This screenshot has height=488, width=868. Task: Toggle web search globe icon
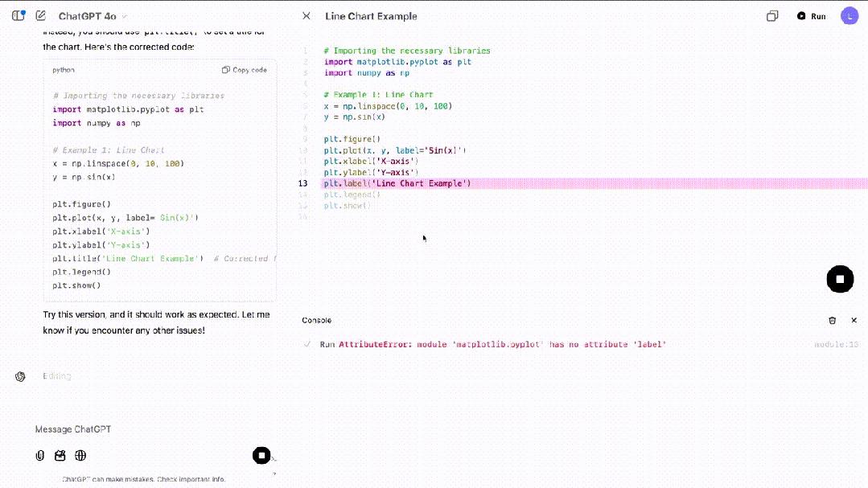(x=80, y=456)
